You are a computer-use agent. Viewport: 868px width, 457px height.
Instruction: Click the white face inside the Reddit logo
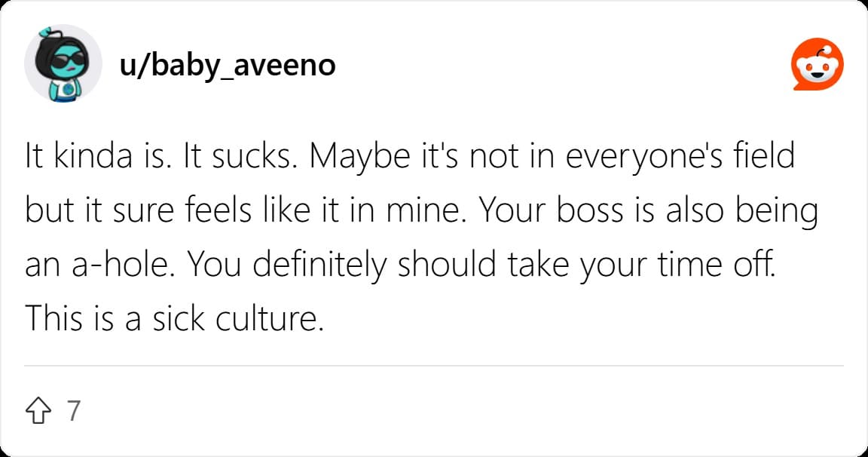pos(817,69)
